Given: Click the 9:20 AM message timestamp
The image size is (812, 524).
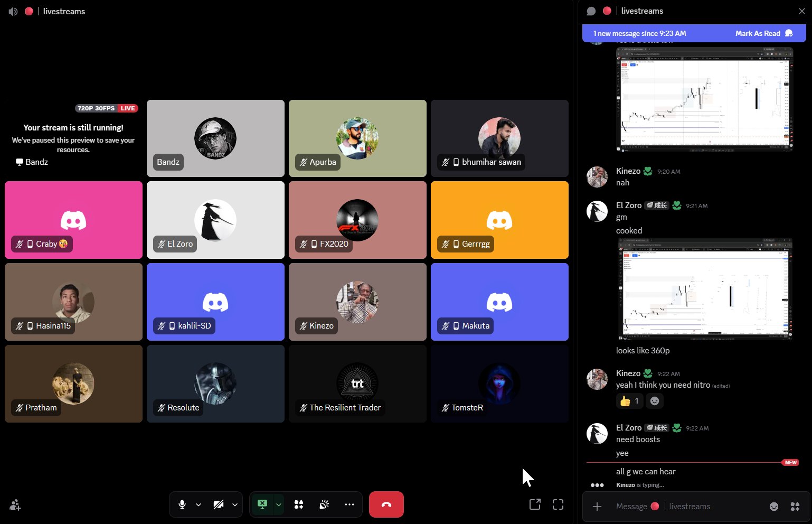Looking at the screenshot, I should pyautogui.click(x=668, y=172).
